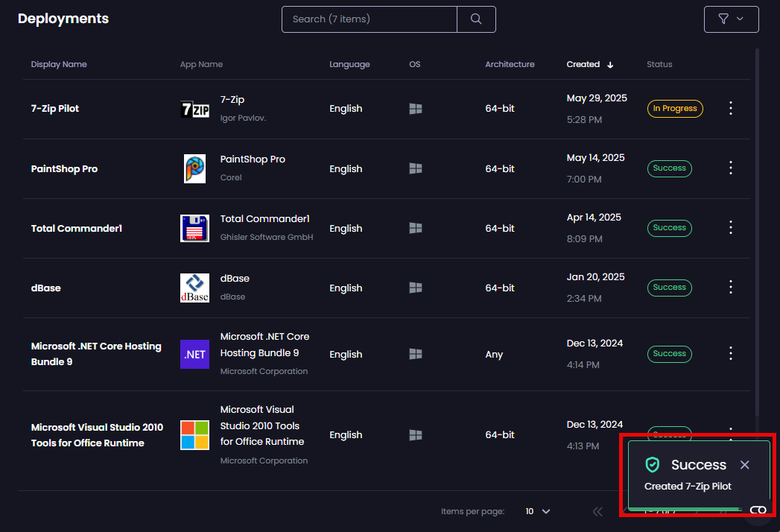Click the Windows icon in the dBase row
Viewport: 780px width, 532px height.
point(415,287)
